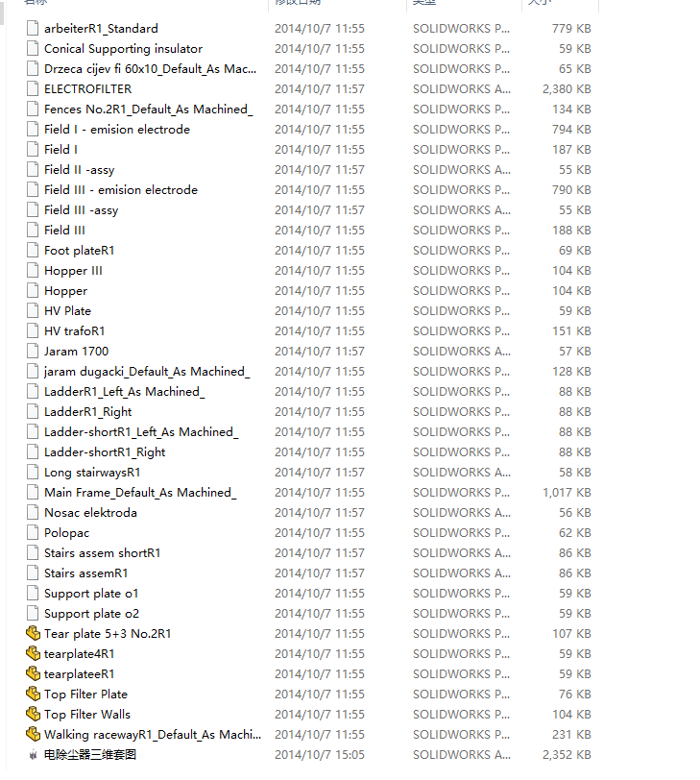Click the 69 KB size of Foot plateR1
Image resolution: width=700 pixels, height=780 pixels.
point(575,250)
